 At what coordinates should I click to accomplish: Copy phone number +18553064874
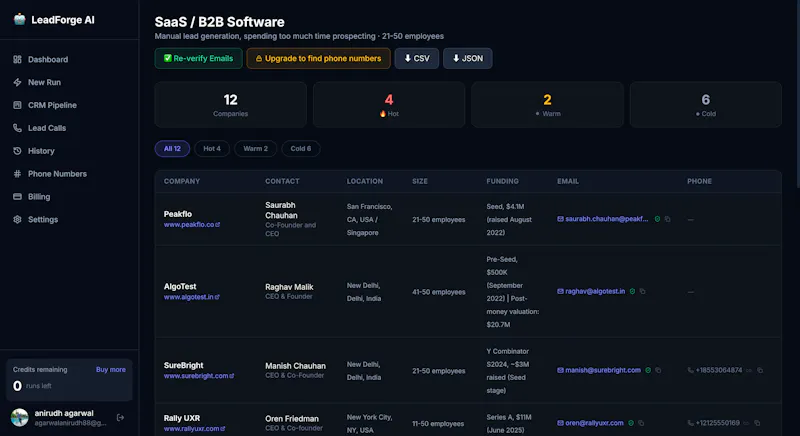(760, 370)
